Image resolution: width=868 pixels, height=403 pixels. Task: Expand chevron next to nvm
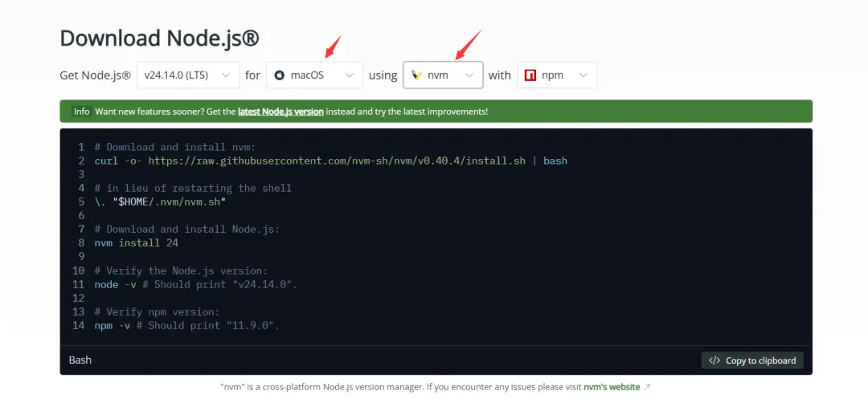tap(469, 75)
